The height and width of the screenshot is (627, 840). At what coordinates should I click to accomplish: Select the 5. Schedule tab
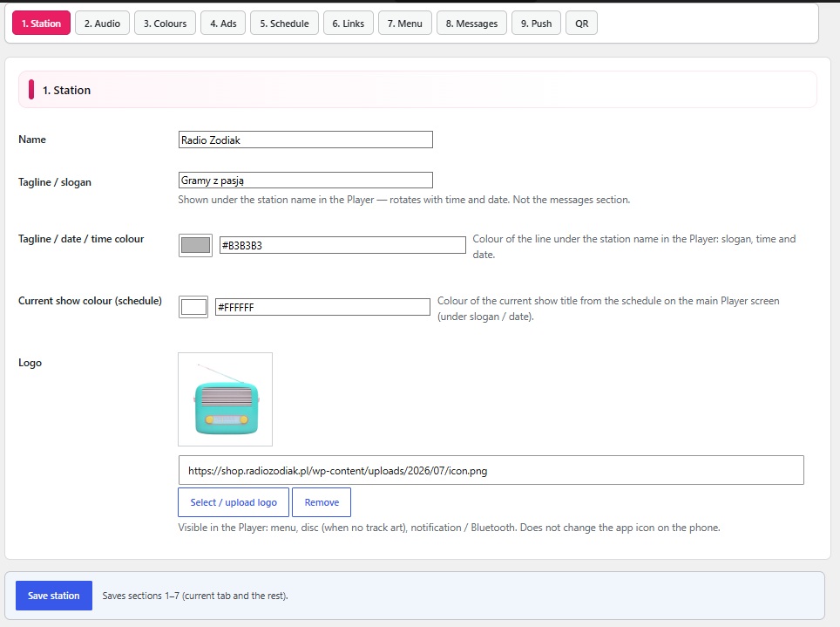[x=284, y=24]
